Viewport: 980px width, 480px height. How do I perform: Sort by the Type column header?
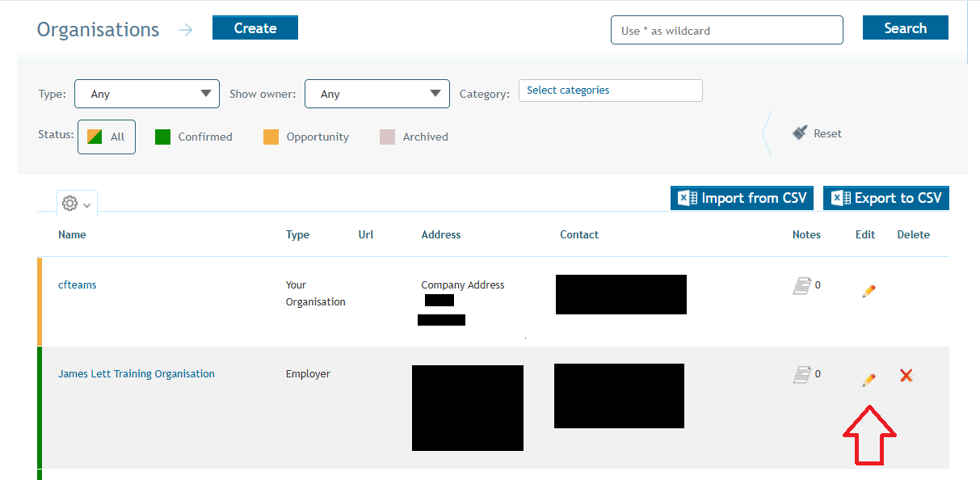pyautogui.click(x=297, y=234)
